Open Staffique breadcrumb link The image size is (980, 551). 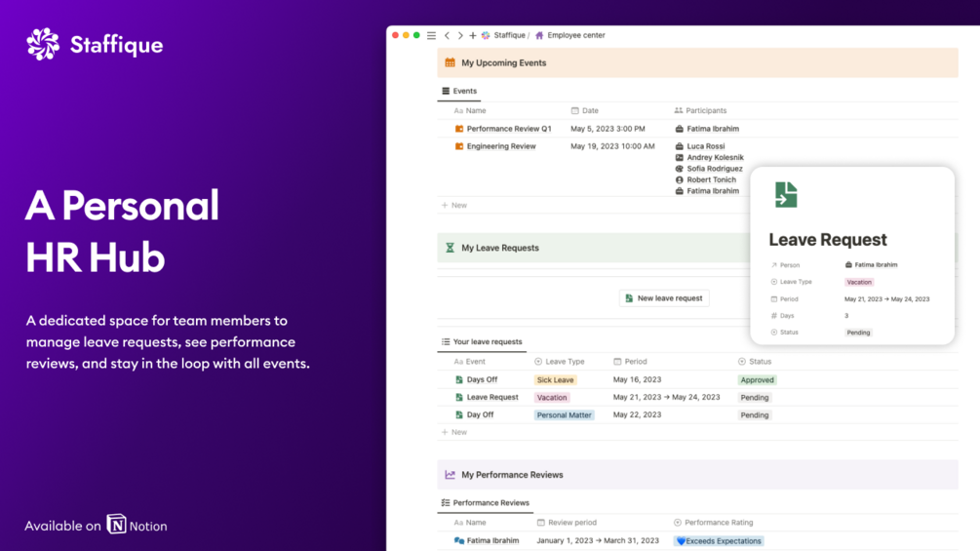pos(509,36)
